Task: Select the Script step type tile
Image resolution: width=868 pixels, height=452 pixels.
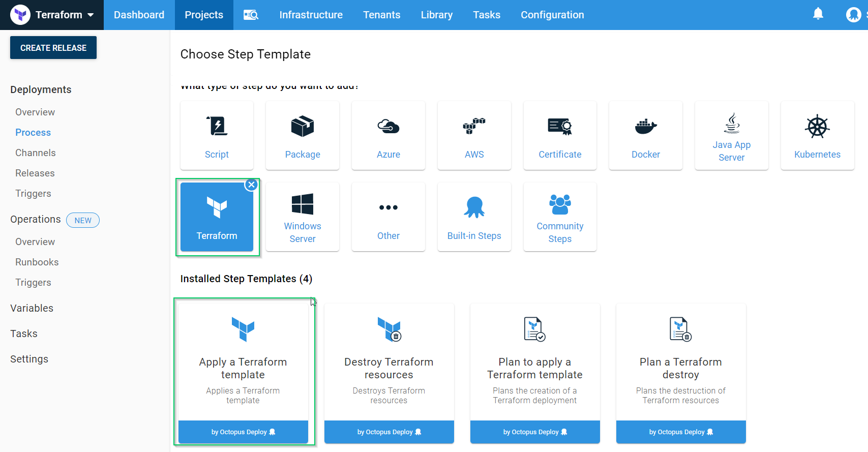Action: tap(217, 135)
